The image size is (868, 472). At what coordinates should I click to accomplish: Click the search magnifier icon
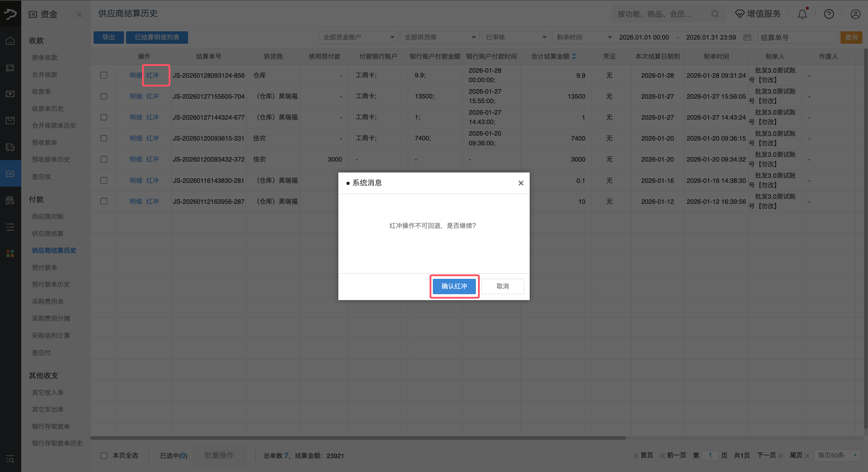pos(714,14)
